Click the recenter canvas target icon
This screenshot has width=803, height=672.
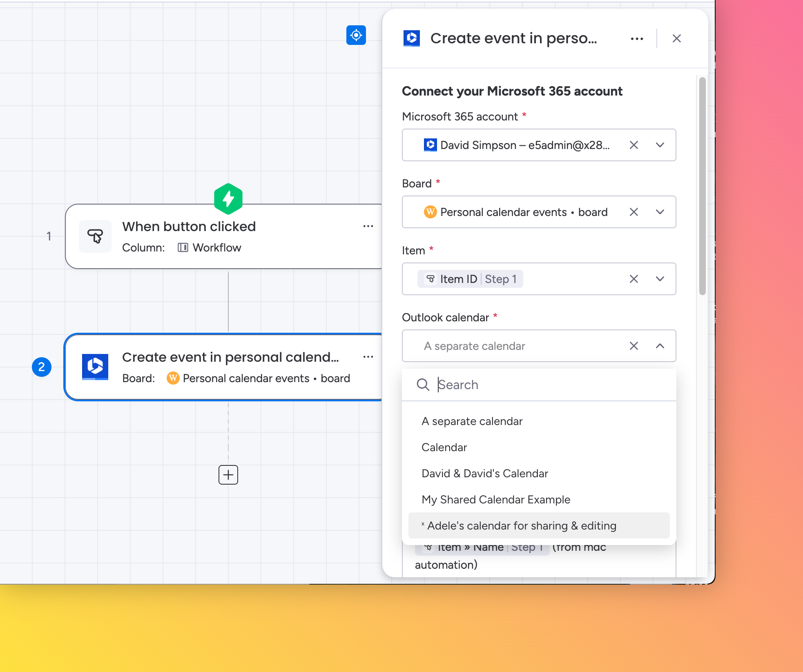(356, 35)
